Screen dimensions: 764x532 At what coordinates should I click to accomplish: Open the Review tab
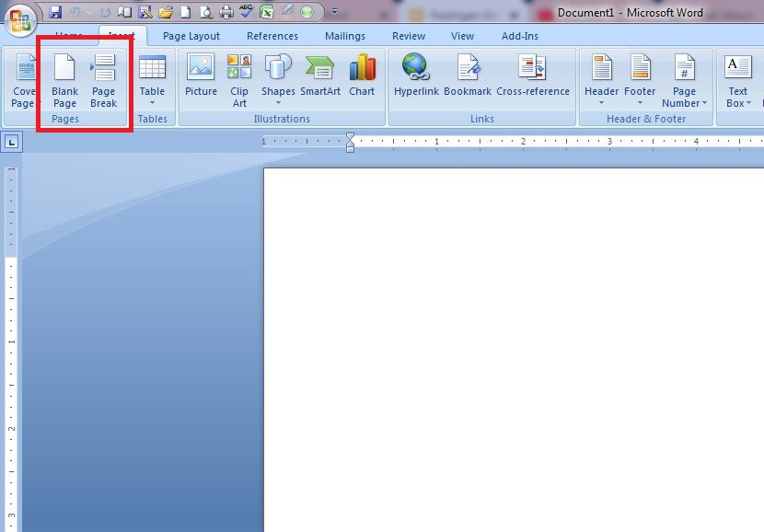pyautogui.click(x=409, y=36)
